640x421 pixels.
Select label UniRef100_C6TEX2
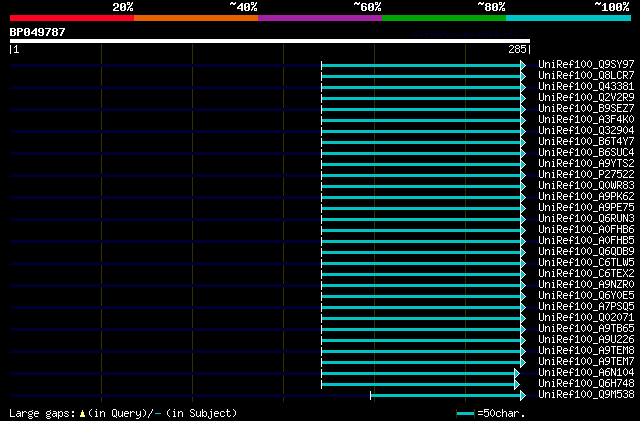pyautogui.click(x=586, y=274)
